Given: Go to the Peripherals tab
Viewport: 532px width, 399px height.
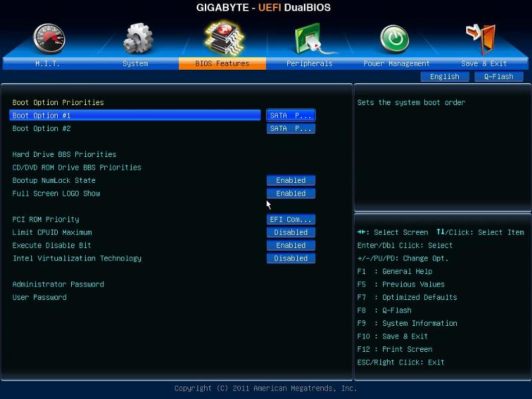Looking at the screenshot, I should (x=309, y=63).
